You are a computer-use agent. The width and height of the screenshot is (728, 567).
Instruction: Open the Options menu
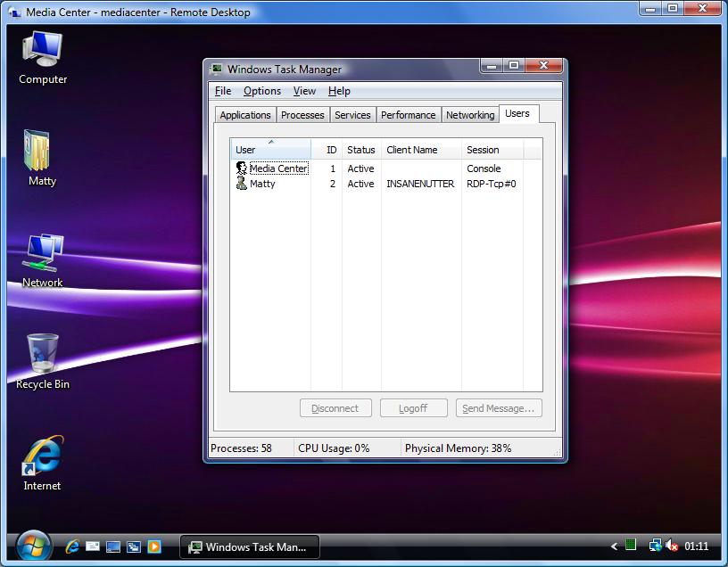pyautogui.click(x=262, y=91)
